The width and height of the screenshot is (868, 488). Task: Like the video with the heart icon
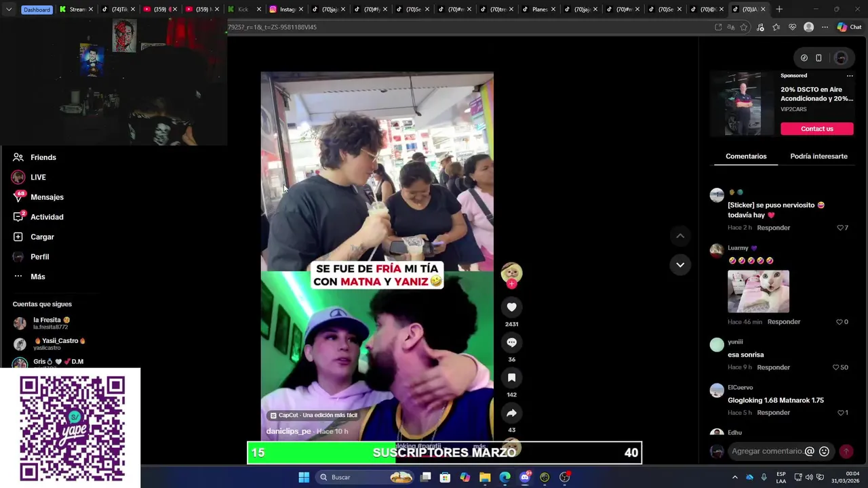pos(511,307)
